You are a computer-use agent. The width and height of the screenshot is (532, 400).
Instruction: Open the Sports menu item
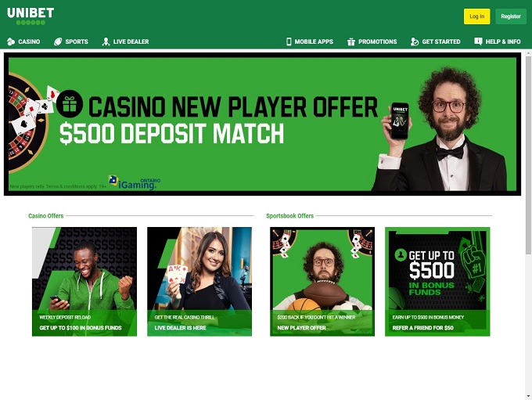point(77,41)
